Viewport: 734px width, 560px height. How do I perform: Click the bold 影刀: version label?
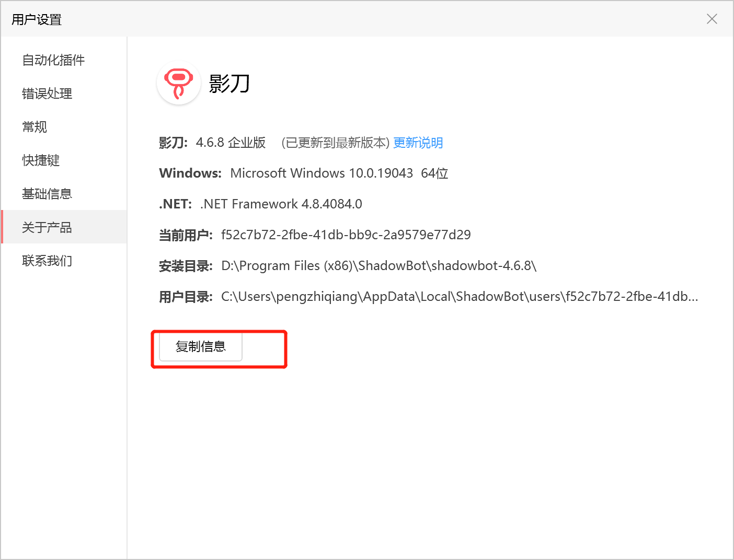[x=173, y=143]
